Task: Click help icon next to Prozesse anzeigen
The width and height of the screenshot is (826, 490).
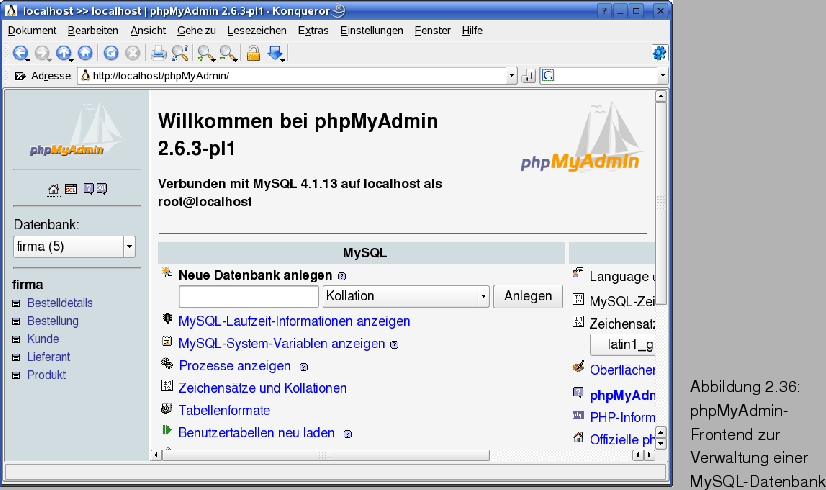Action: pos(303,367)
